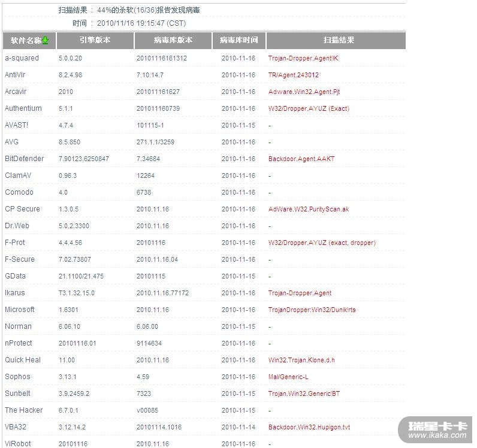Select the F-Secure row name
The image size is (477, 448).
[x=20, y=259]
